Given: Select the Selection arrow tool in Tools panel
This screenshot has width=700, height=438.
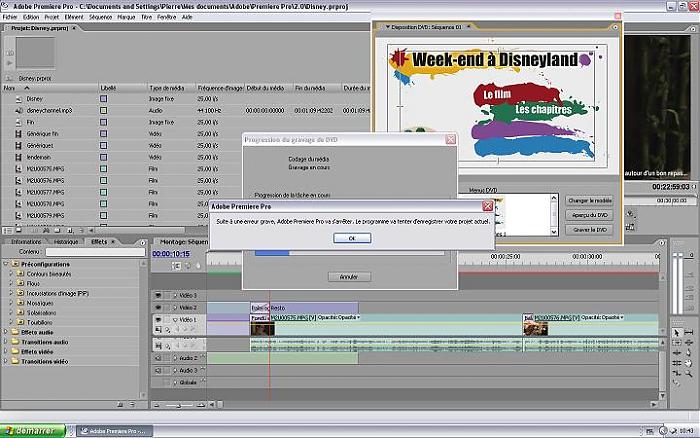Looking at the screenshot, I should tap(677, 333).
